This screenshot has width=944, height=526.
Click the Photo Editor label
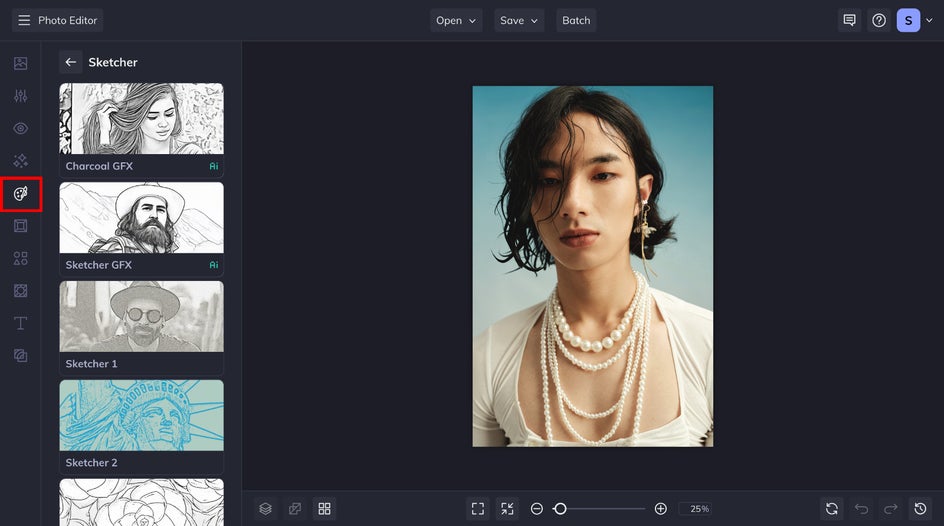click(x=67, y=20)
